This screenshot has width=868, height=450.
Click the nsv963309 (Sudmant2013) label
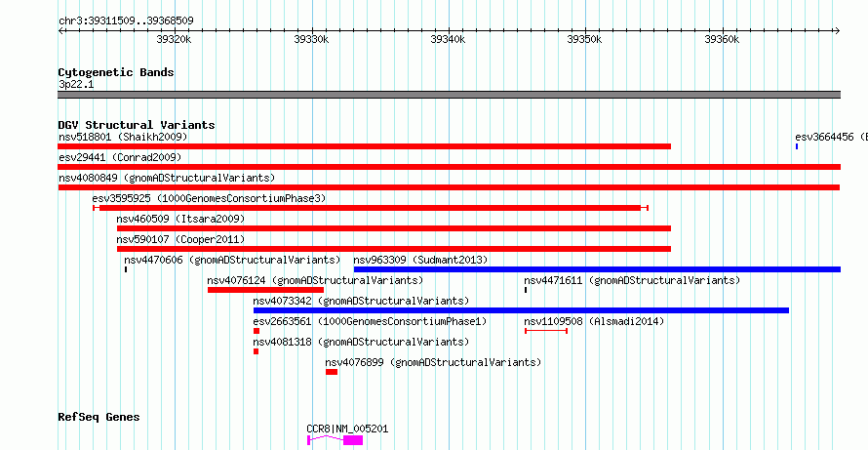click(x=420, y=260)
